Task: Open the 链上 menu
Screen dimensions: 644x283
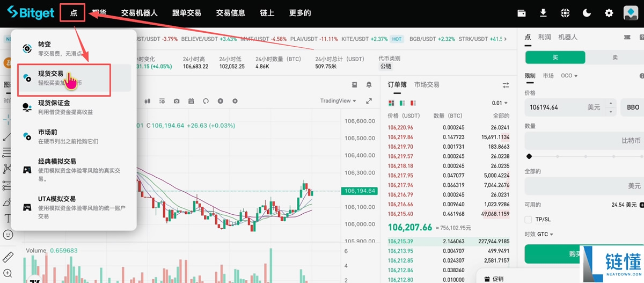Action: point(267,13)
